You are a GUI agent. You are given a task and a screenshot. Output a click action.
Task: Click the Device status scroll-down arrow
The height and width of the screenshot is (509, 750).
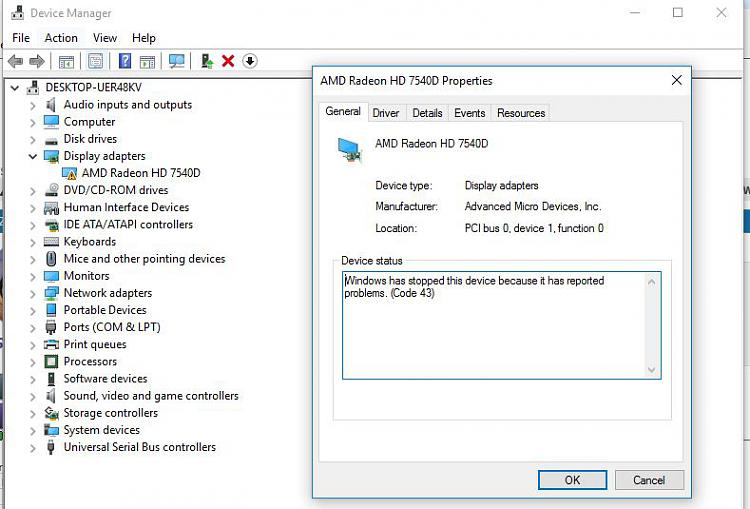(x=651, y=369)
